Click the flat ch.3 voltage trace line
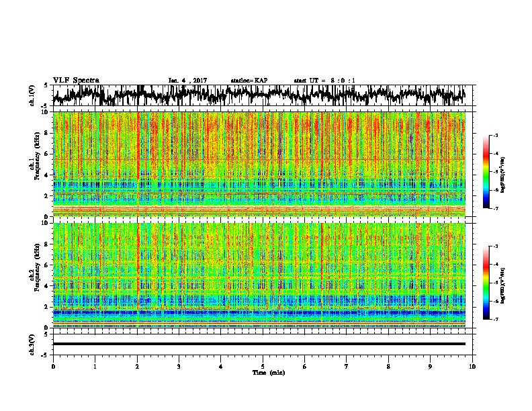532x411 pixels. pyautogui.click(x=259, y=344)
